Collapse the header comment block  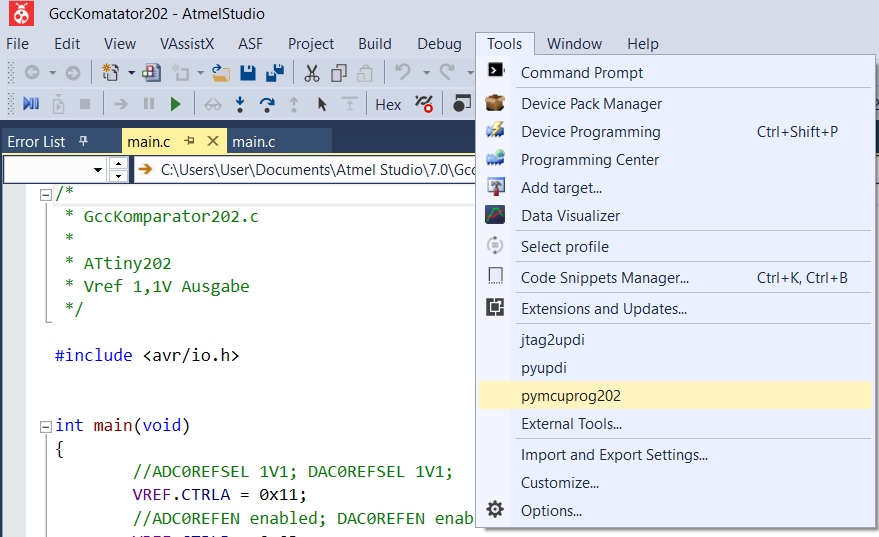(44, 194)
